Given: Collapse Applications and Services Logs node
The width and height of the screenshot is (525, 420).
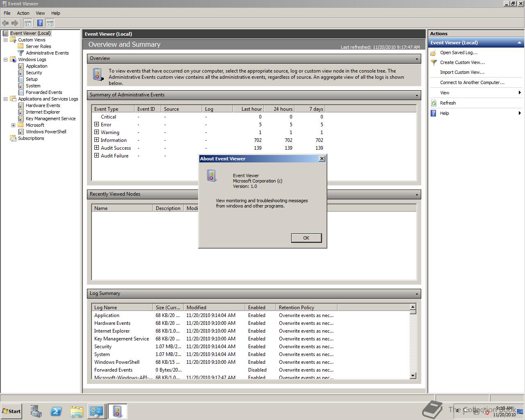Looking at the screenshot, I should 5,99.
